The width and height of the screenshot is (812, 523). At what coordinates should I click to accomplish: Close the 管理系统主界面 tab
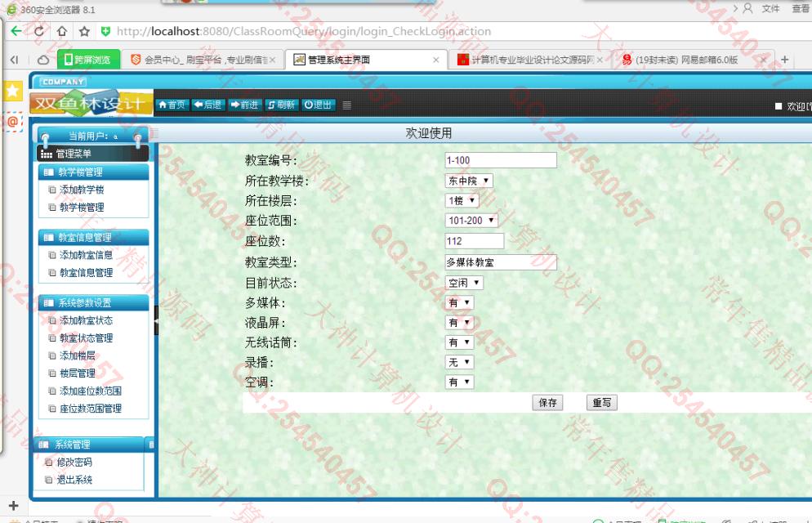coord(436,60)
